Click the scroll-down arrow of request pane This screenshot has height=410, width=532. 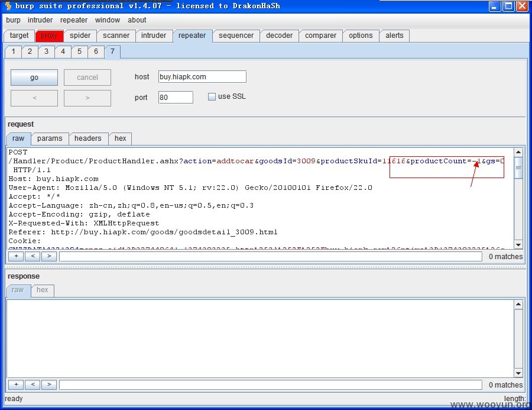(x=518, y=244)
